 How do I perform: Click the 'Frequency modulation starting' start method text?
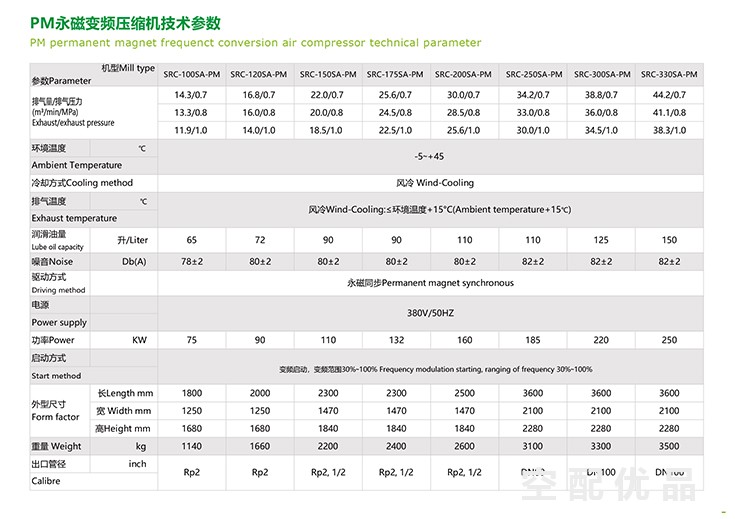(430, 369)
